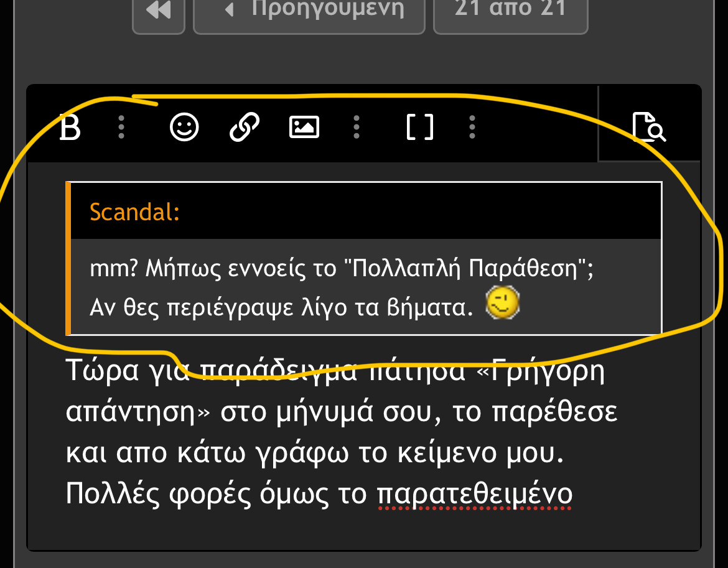Image resolution: width=728 pixels, height=568 pixels.
Task: Click the "Scandal:" quote header
Action: tap(135, 212)
